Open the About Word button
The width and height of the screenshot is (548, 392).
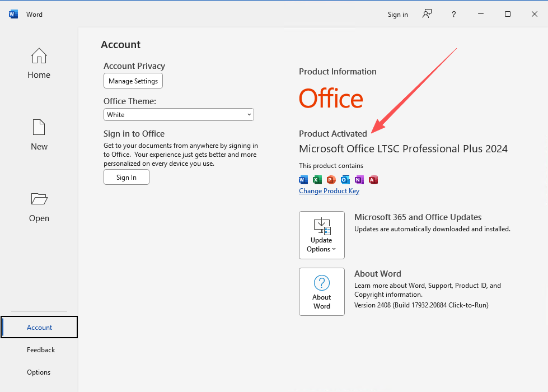pyautogui.click(x=321, y=292)
